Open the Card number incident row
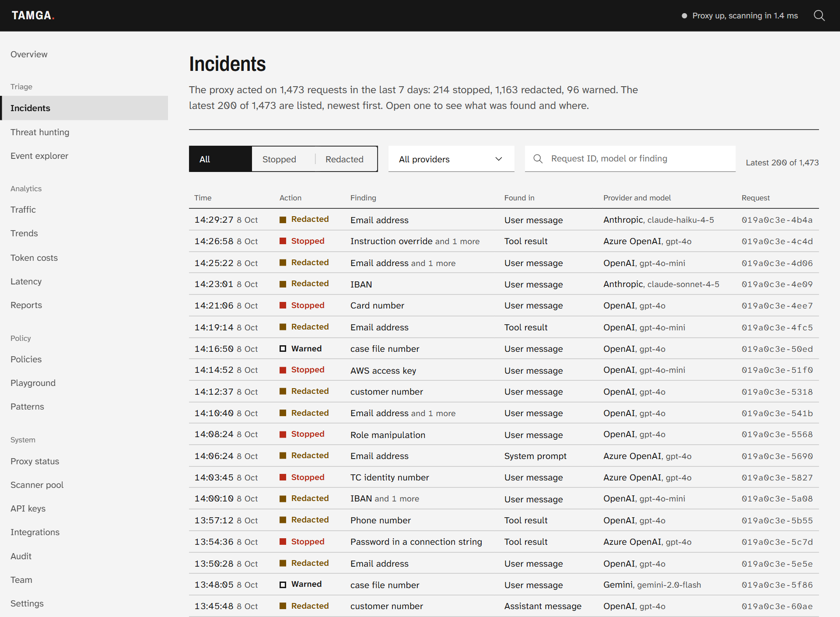840x617 pixels. [x=504, y=305]
